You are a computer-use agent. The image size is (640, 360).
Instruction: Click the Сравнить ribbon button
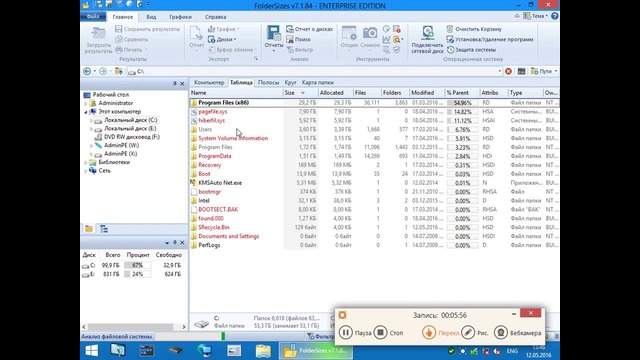[x=131, y=39]
